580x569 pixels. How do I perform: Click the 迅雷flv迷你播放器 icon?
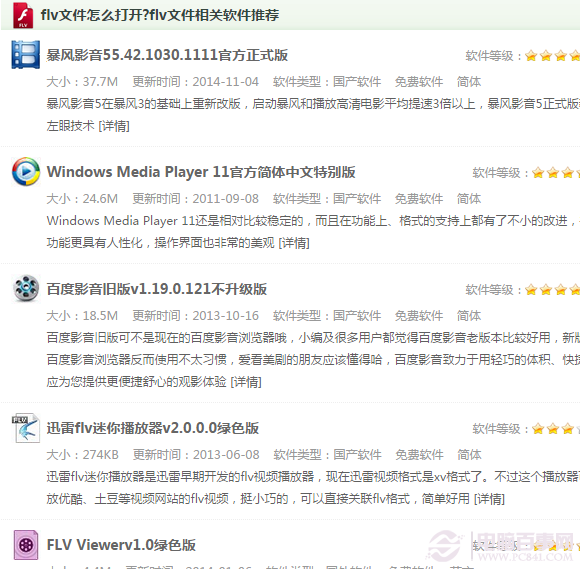pos(26,428)
